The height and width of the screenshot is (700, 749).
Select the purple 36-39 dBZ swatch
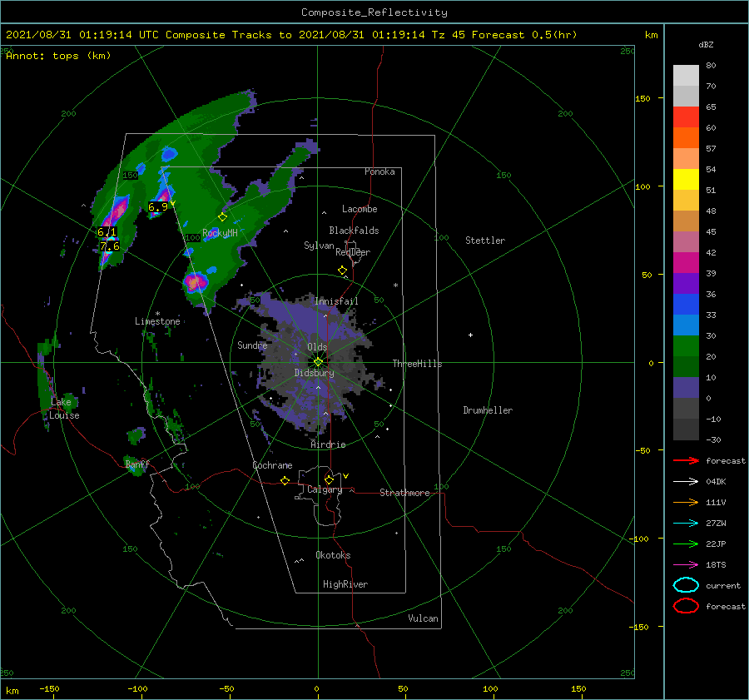pos(686,284)
